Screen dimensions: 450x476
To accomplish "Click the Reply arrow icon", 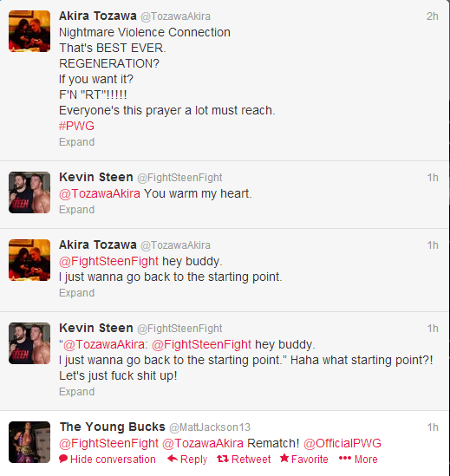I will point(173,459).
